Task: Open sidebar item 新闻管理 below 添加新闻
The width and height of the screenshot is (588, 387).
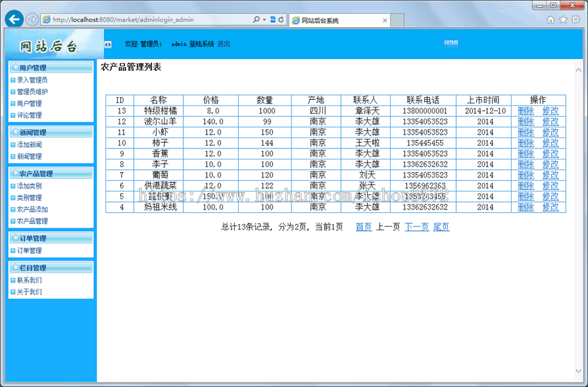Action: point(29,157)
